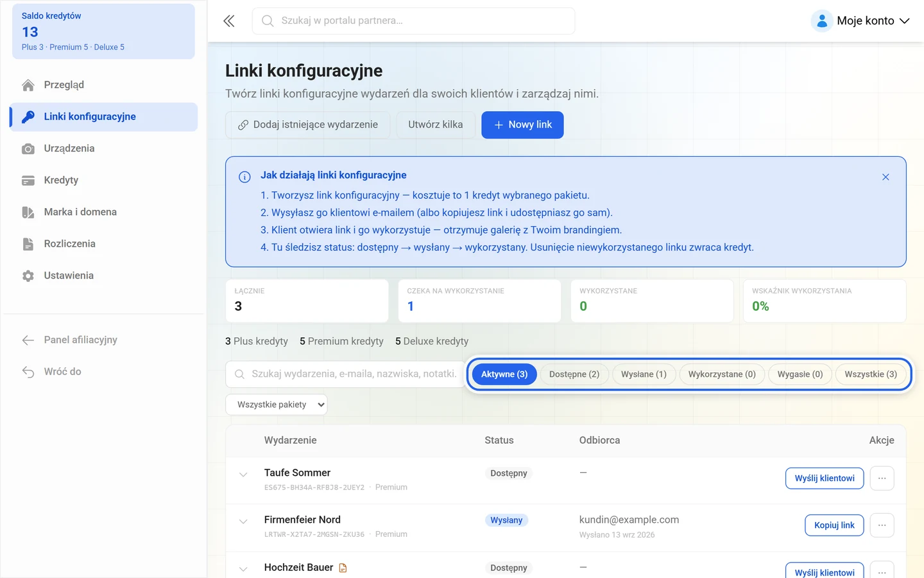Open the Wszystkie pakiety dropdown
The width and height of the screenshot is (924, 578).
tap(276, 405)
